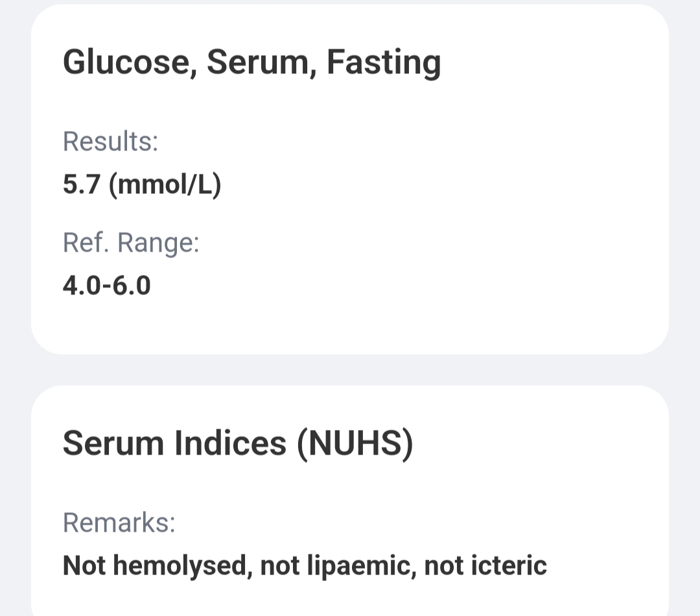Tap the gray gap between the two cards
700x616 pixels.
[x=350, y=370]
